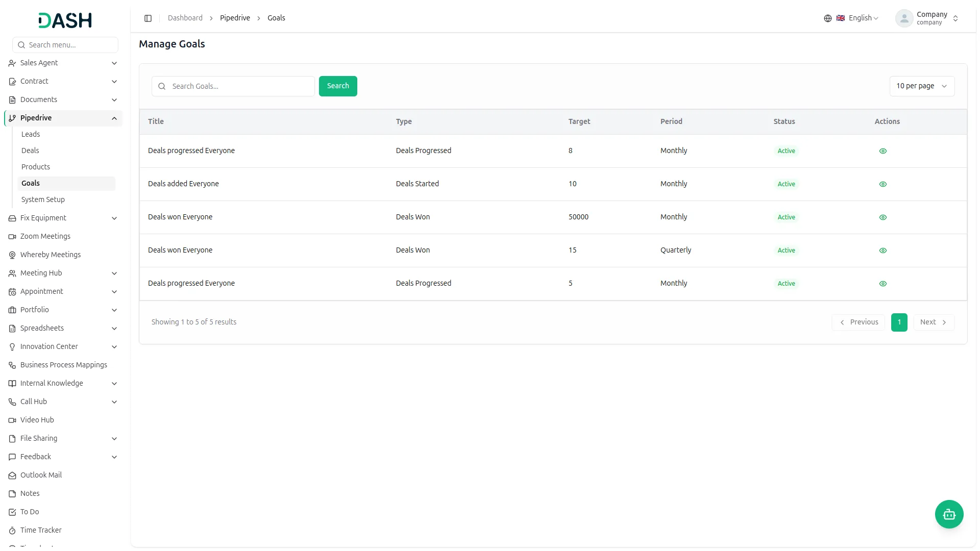View the Deals progressed goal with target 5

click(x=883, y=284)
